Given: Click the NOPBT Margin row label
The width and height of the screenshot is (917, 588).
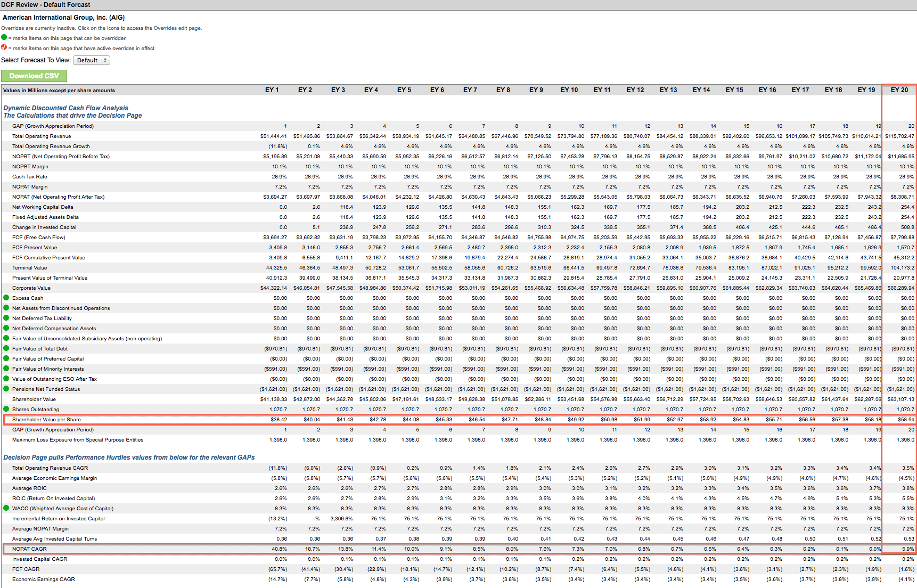Looking at the screenshot, I should (x=30, y=167).
